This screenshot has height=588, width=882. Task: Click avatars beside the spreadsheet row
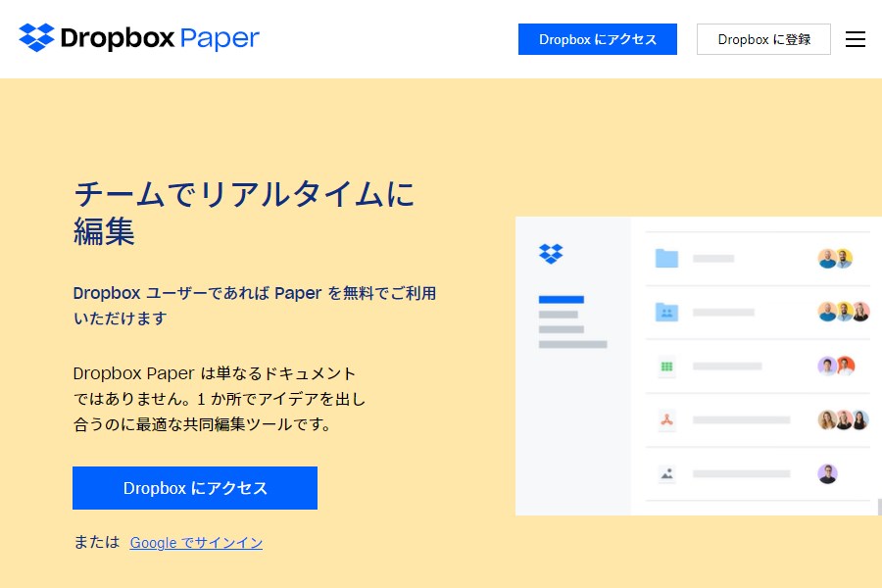point(836,367)
